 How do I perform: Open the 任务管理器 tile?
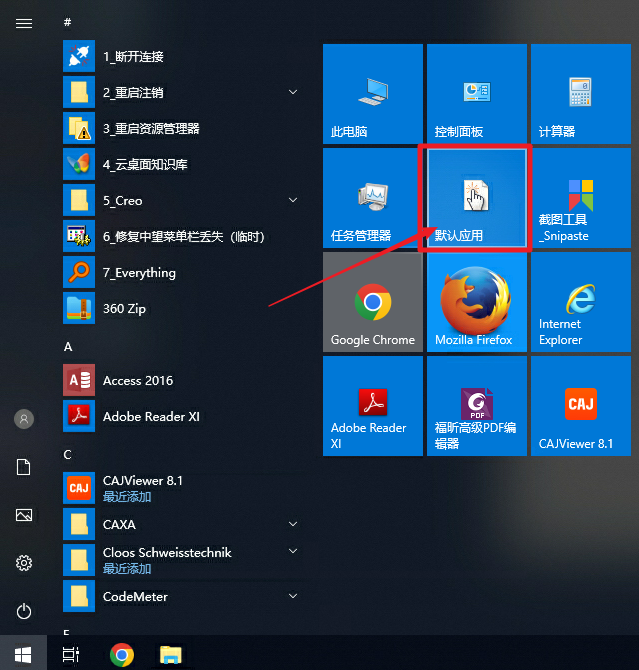click(373, 198)
